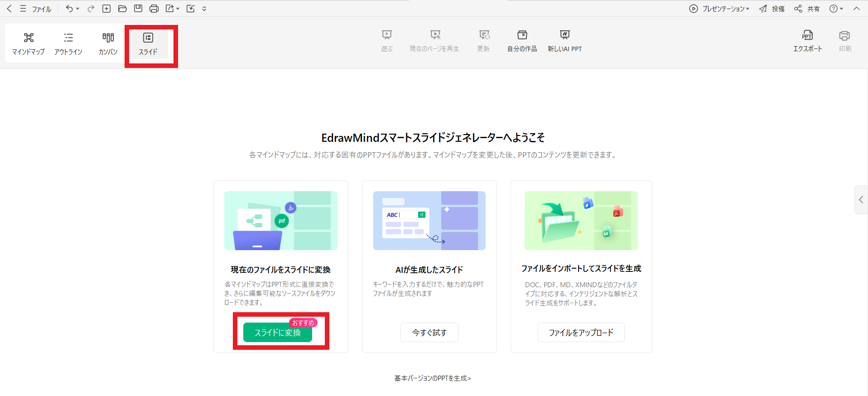
Task: Open a file with the folder icon
Action: coord(122,9)
